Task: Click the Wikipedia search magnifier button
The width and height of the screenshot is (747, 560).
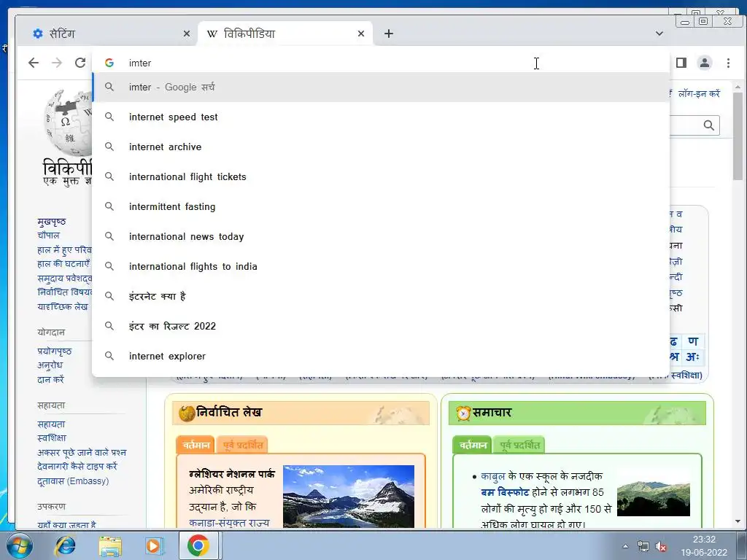Action: coord(709,125)
